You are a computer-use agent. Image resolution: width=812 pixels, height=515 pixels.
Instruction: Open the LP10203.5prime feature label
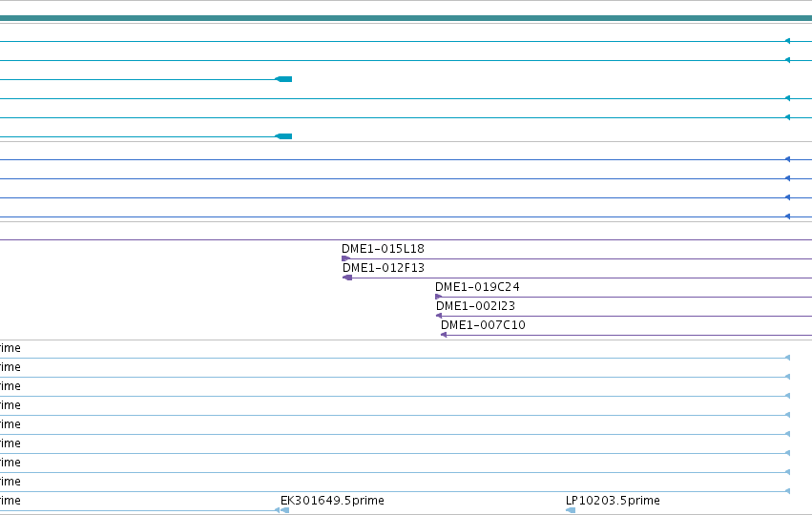pos(613,501)
